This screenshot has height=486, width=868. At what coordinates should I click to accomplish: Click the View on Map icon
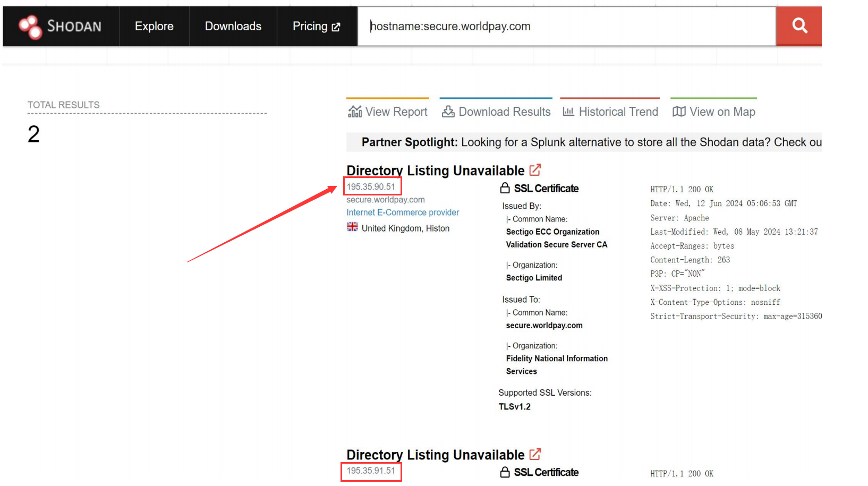[678, 112]
